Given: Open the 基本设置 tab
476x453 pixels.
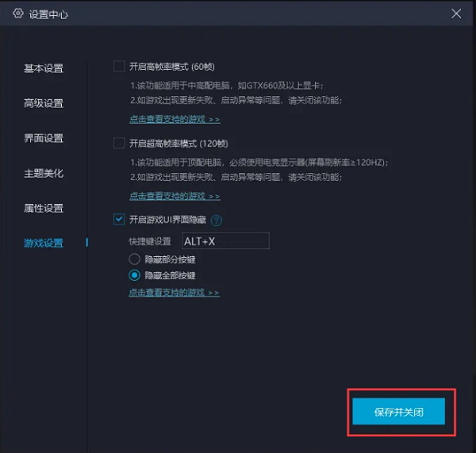Looking at the screenshot, I should pos(44,68).
